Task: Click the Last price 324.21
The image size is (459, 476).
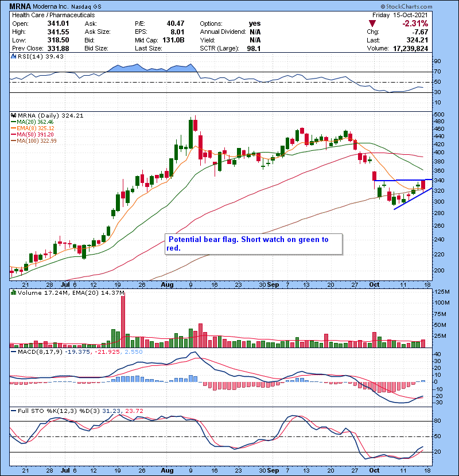Action: (417, 40)
